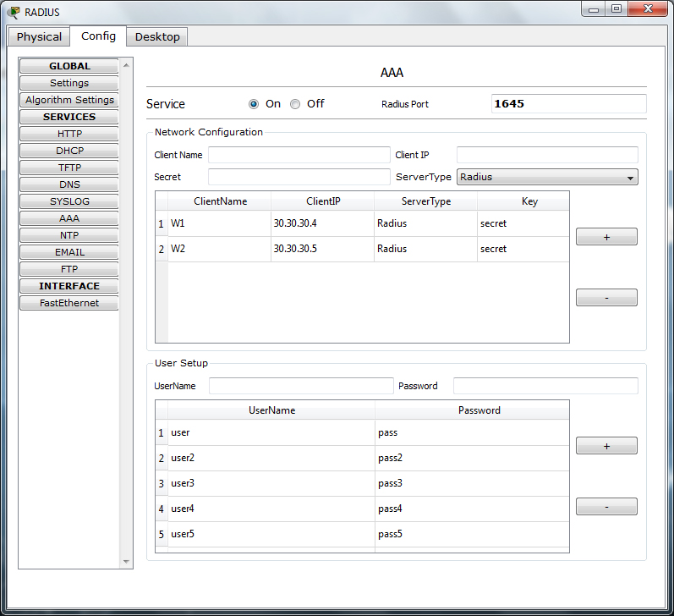Image resolution: width=674 pixels, height=616 pixels.
Task: Click the Secret input field
Action: click(299, 177)
